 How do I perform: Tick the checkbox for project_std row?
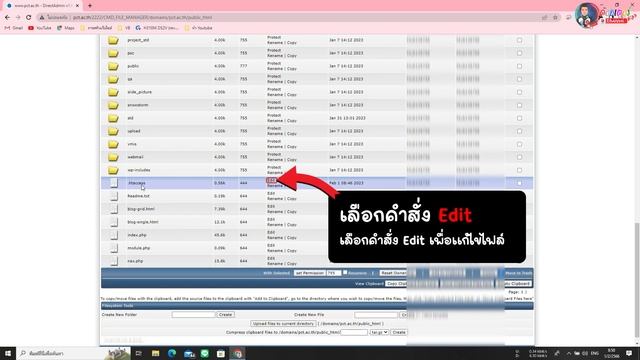(x=519, y=40)
